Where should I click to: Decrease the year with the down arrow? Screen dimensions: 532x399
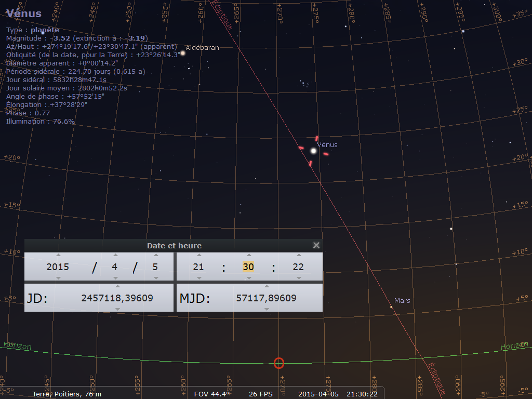pos(58,278)
